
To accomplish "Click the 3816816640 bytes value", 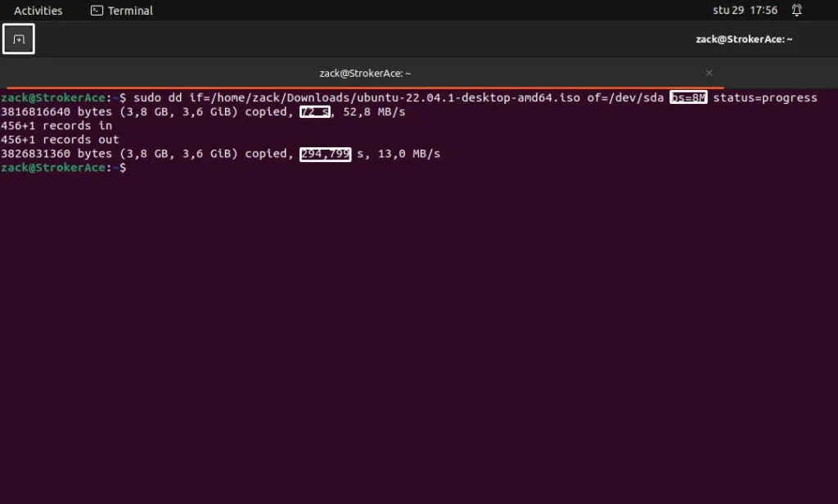I will (x=56, y=112).
